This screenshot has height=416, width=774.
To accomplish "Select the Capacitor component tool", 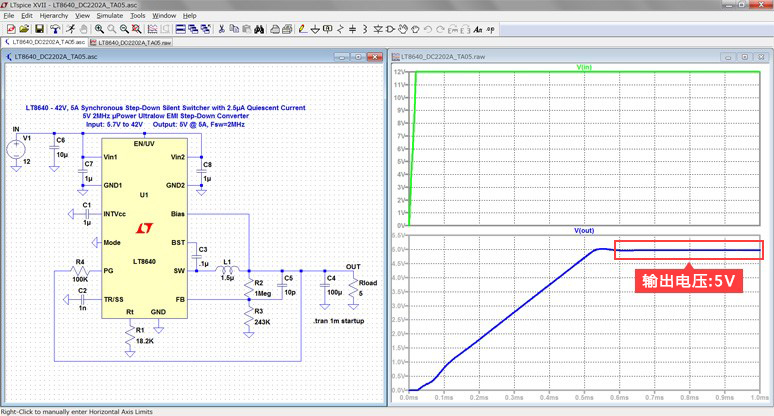I will [x=353, y=29].
